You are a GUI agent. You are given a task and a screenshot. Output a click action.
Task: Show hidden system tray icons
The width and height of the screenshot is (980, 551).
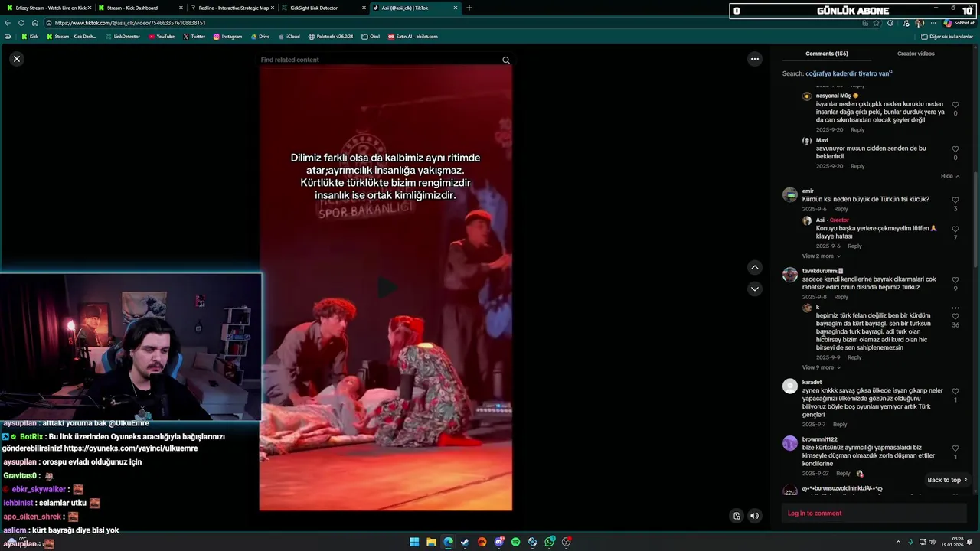point(898,542)
